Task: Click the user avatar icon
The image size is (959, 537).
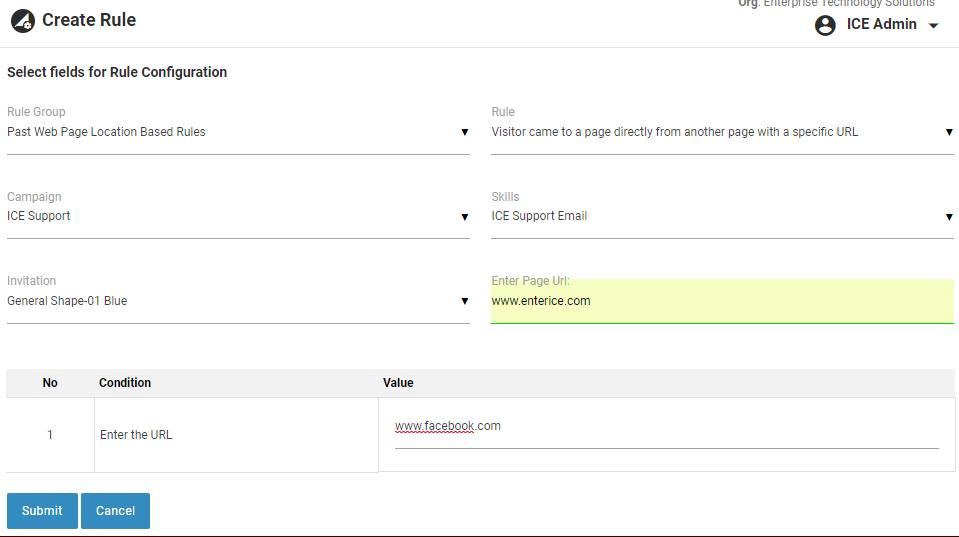Action: point(825,25)
